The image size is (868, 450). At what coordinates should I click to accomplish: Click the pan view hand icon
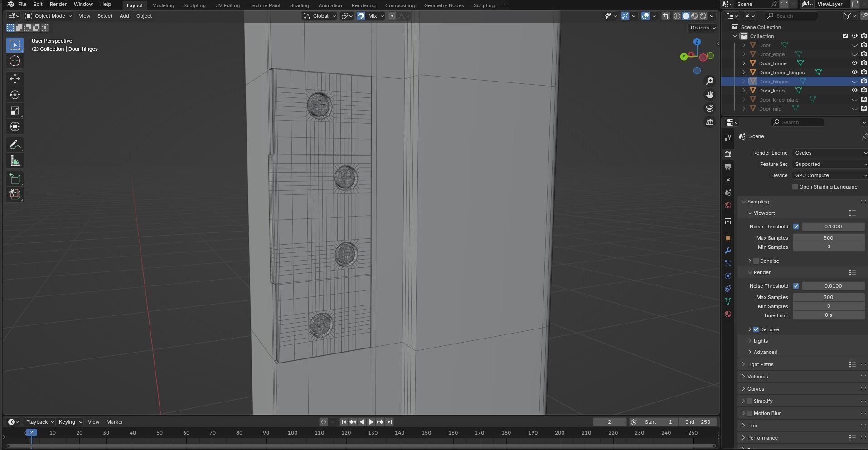tap(710, 95)
